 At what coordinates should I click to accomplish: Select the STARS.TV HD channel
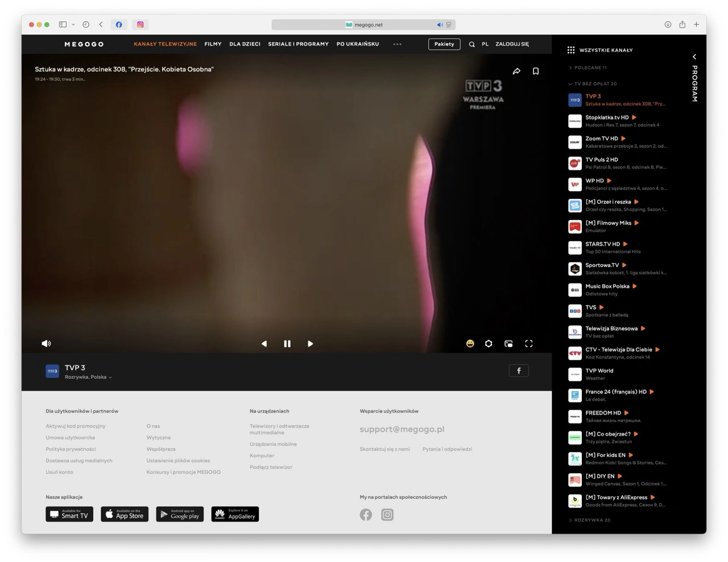pyautogui.click(x=618, y=247)
